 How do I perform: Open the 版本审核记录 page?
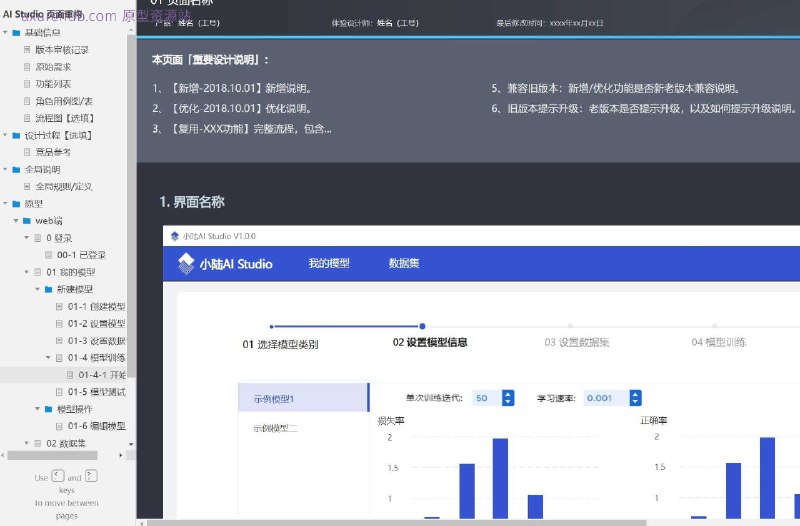pyautogui.click(x=62, y=49)
